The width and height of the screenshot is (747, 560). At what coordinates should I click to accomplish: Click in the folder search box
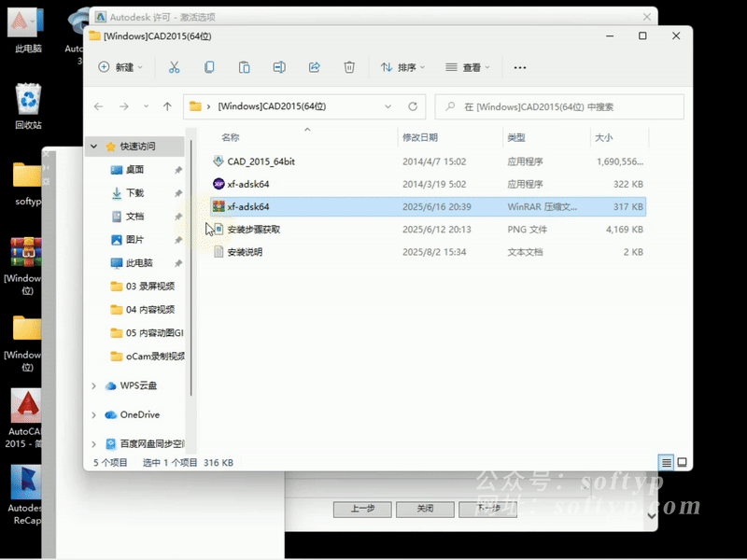pyautogui.click(x=559, y=106)
